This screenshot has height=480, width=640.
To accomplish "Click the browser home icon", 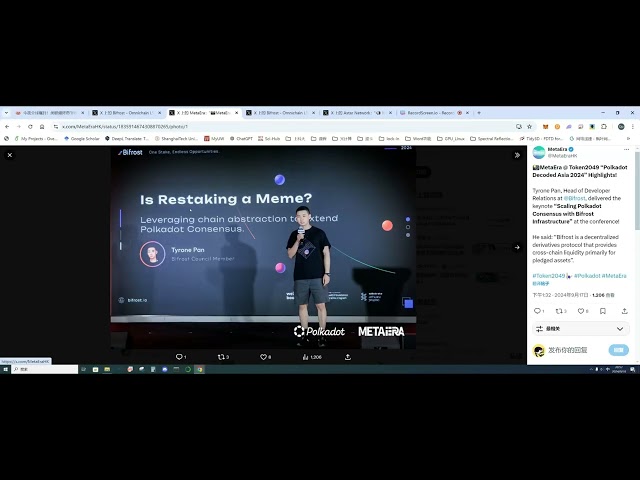I will click(x=42, y=127).
